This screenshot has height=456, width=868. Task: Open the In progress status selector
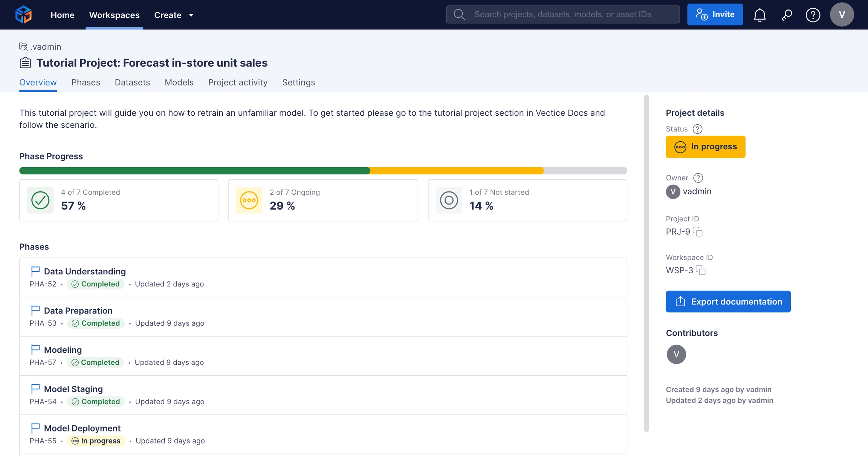click(x=705, y=147)
